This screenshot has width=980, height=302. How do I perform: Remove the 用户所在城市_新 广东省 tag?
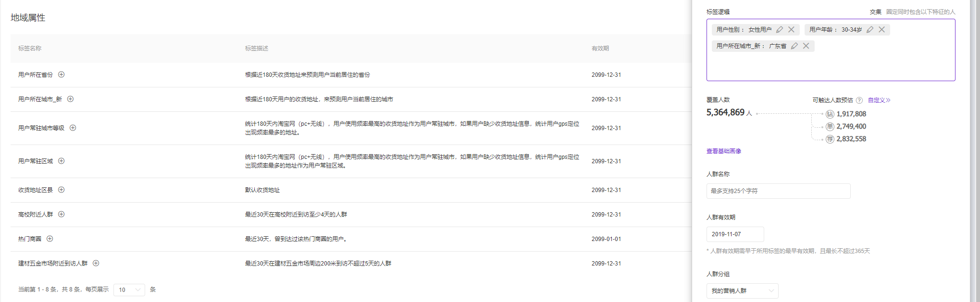806,46
